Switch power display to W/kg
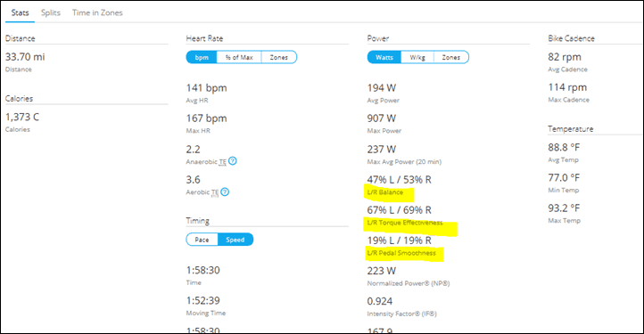 (x=417, y=57)
